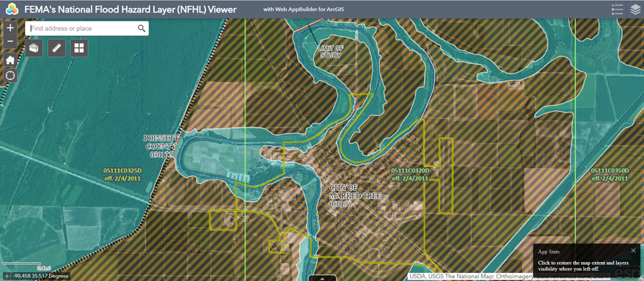Image resolution: width=644 pixels, height=281 pixels.
Task: Toggle the coordinate capture crosshair icon
Action: [x=7, y=276]
